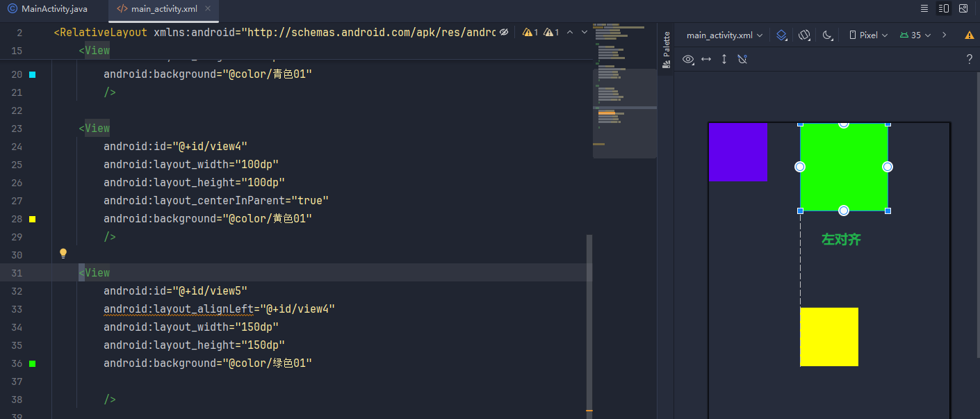Click the 左对齐 text in preview

[x=841, y=240]
